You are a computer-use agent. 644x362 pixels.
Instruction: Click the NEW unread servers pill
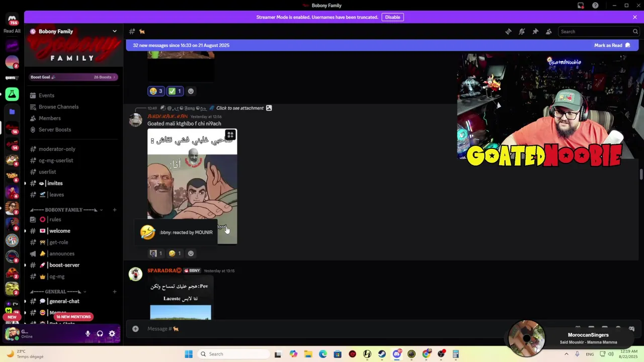12,317
